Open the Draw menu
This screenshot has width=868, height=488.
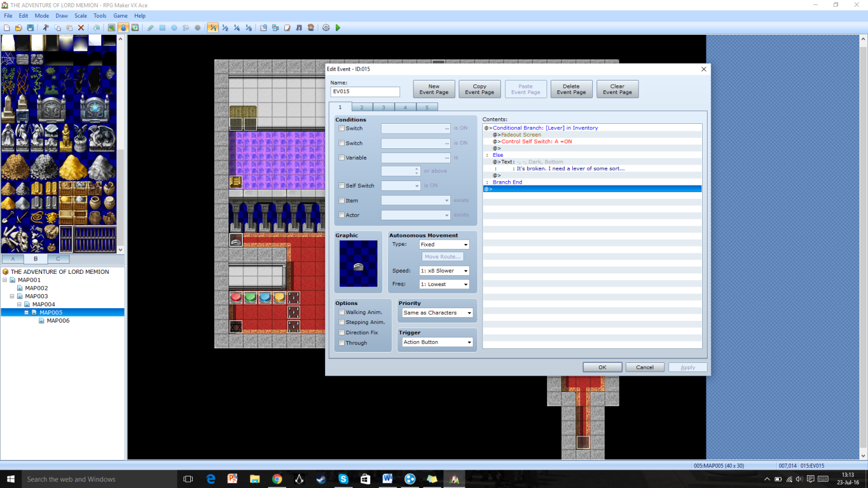(62, 16)
